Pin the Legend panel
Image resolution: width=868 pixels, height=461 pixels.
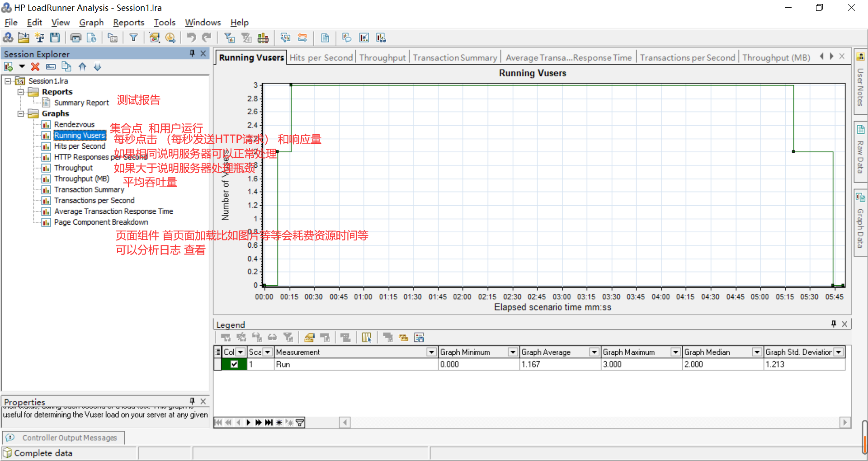pyautogui.click(x=834, y=324)
